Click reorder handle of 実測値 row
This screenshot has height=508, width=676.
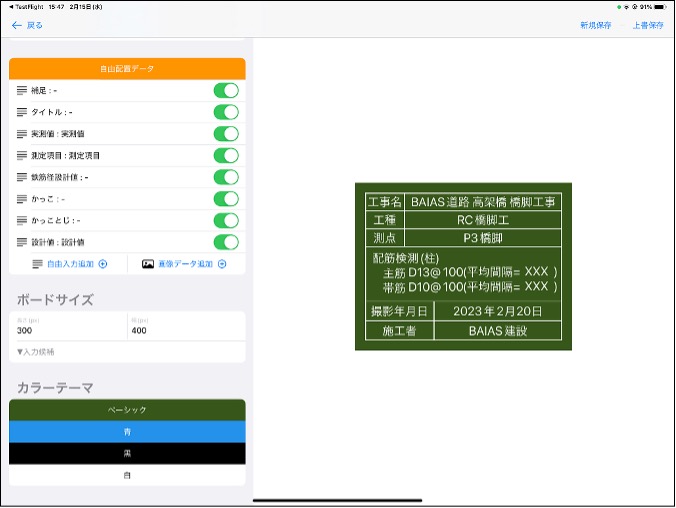pos(22,134)
